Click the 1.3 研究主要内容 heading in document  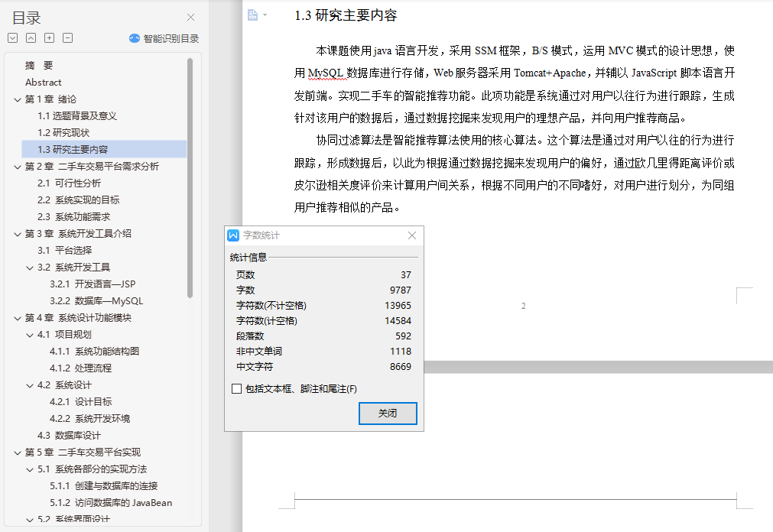[x=346, y=15]
